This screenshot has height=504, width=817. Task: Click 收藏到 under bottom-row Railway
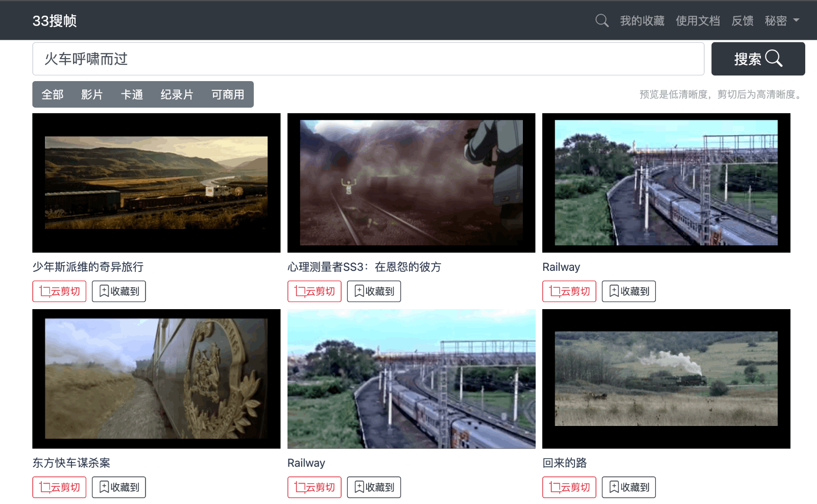coord(374,487)
